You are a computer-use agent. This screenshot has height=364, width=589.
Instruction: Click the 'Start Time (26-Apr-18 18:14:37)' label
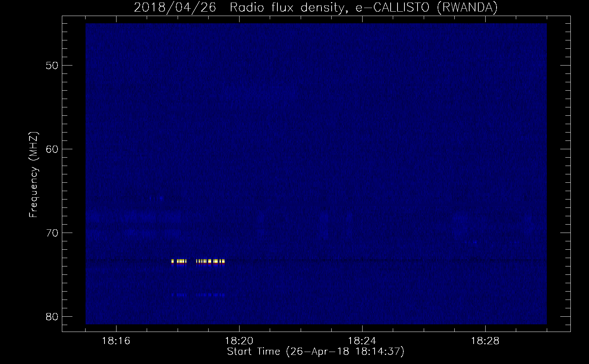point(316,352)
